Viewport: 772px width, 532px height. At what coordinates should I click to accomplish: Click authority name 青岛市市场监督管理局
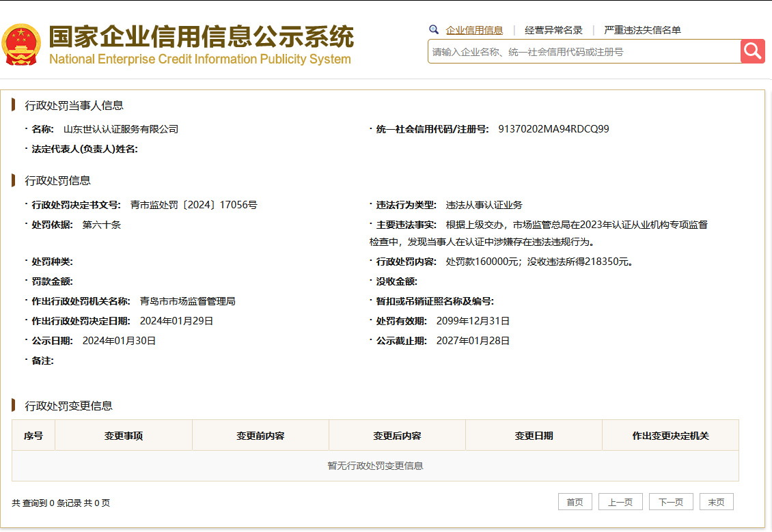(x=188, y=301)
